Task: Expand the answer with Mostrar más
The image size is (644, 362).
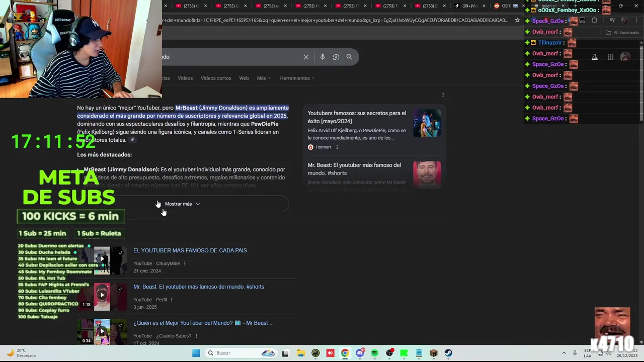Action: (183, 204)
